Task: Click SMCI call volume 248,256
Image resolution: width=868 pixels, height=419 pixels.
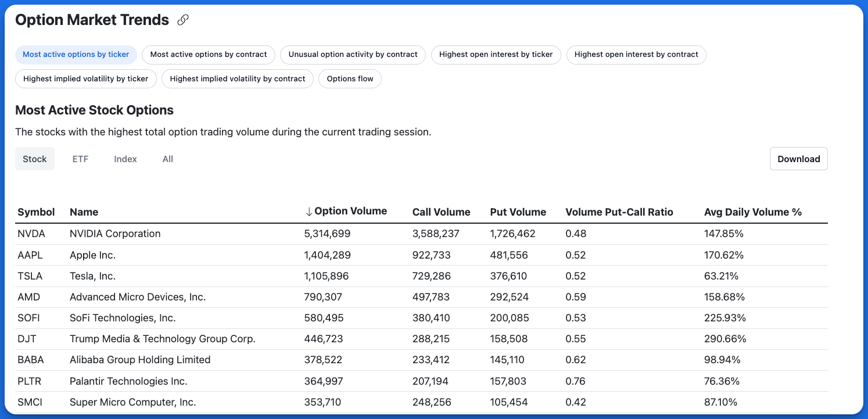Action: point(432,402)
